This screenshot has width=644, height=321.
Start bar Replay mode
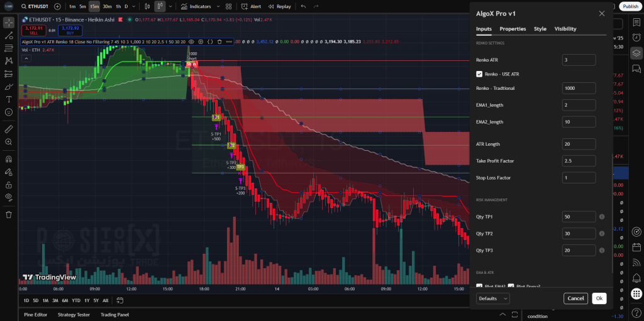[x=279, y=6]
